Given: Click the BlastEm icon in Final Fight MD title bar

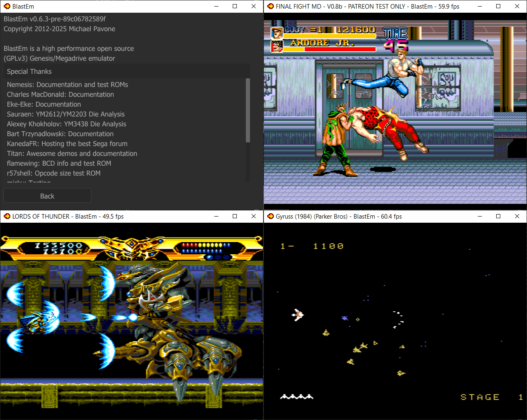Looking at the screenshot, I should pyautogui.click(x=270, y=6).
